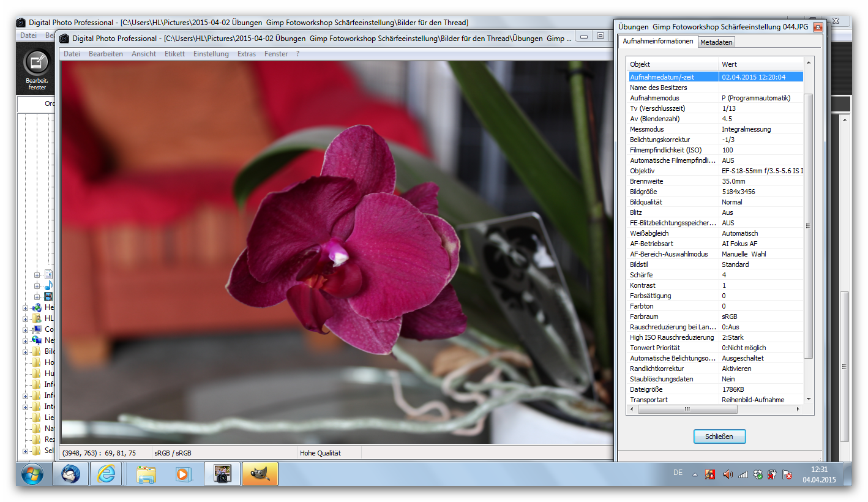Click Hohe Qualität in status bar
868x502 pixels.
pos(320,453)
